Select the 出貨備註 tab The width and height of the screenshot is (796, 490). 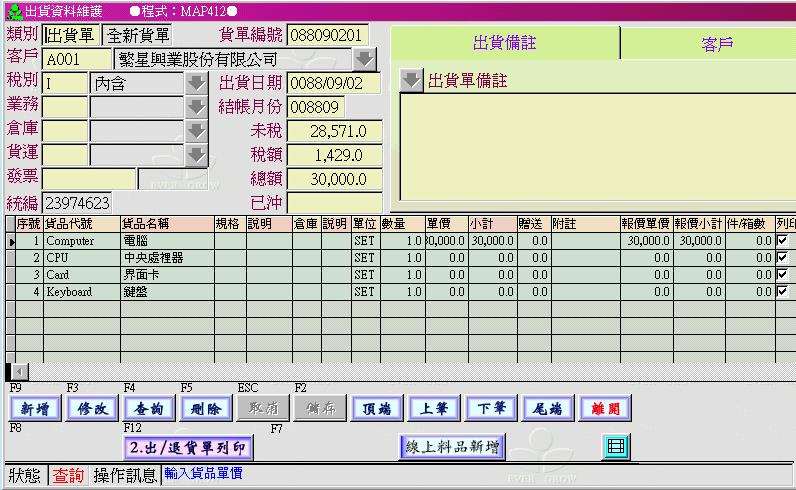pyautogui.click(x=503, y=44)
